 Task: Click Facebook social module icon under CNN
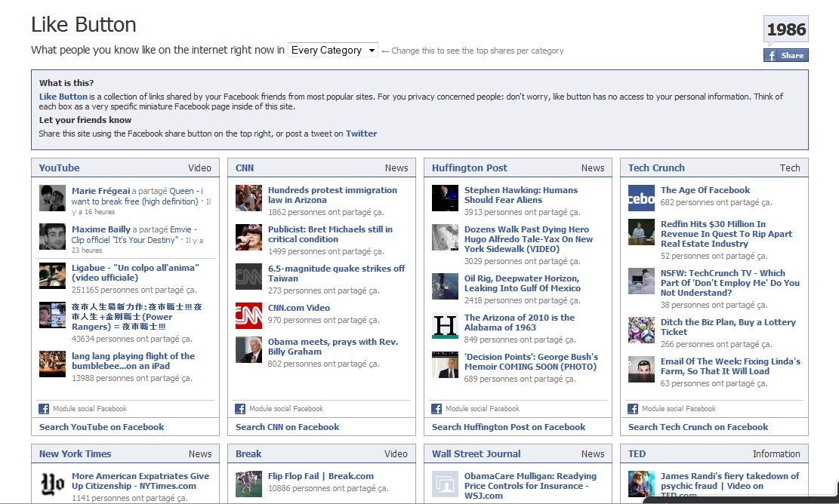tap(240, 409)
